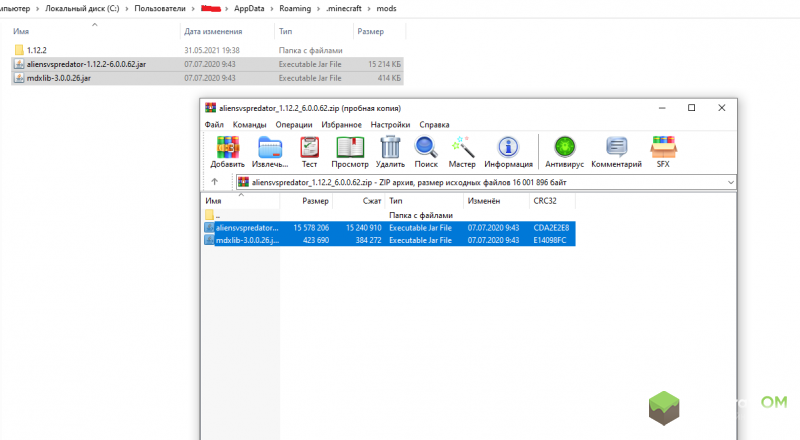Show archive Информация (Info) icon
This screenshot has height=440, width=800.
pyautogui.click(x=508, y=151)
